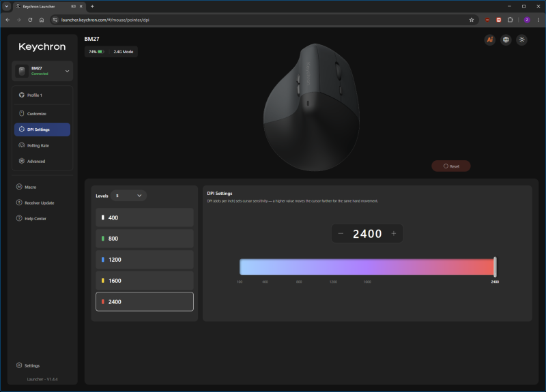Viewport: 546px width, 392px height.
Task: Open the Advanced settings page
Action: pos(42,161)
